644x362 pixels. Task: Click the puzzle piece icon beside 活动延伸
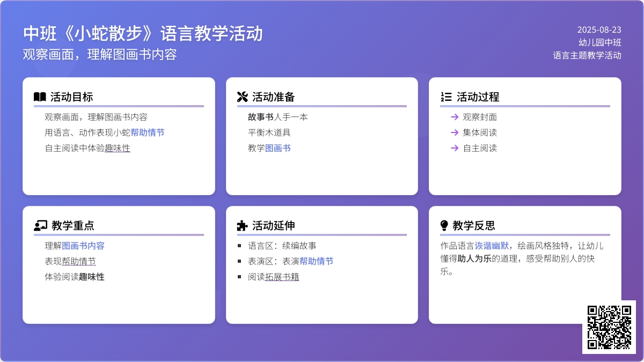click(x=242, y=226)
